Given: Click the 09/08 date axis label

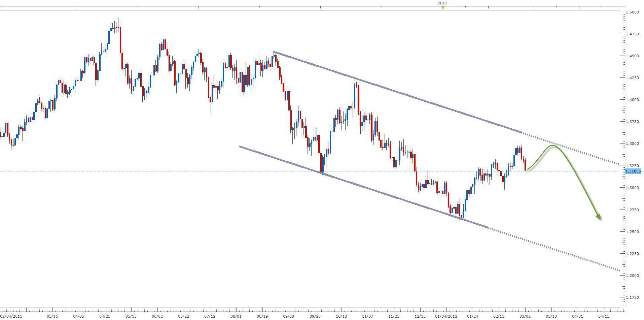Looking at the screenshot, I should pos(288,316).
